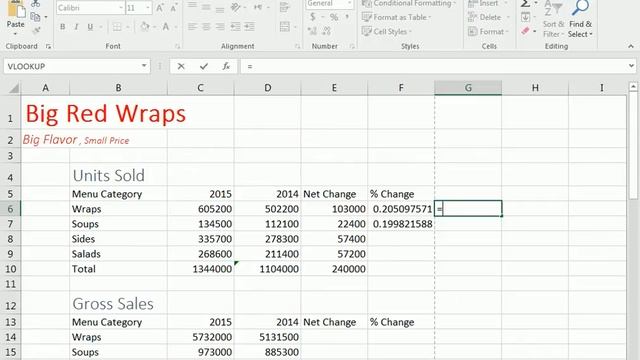Collapse the ribbon with chevron
640x360 pixels.
[631, 46]
